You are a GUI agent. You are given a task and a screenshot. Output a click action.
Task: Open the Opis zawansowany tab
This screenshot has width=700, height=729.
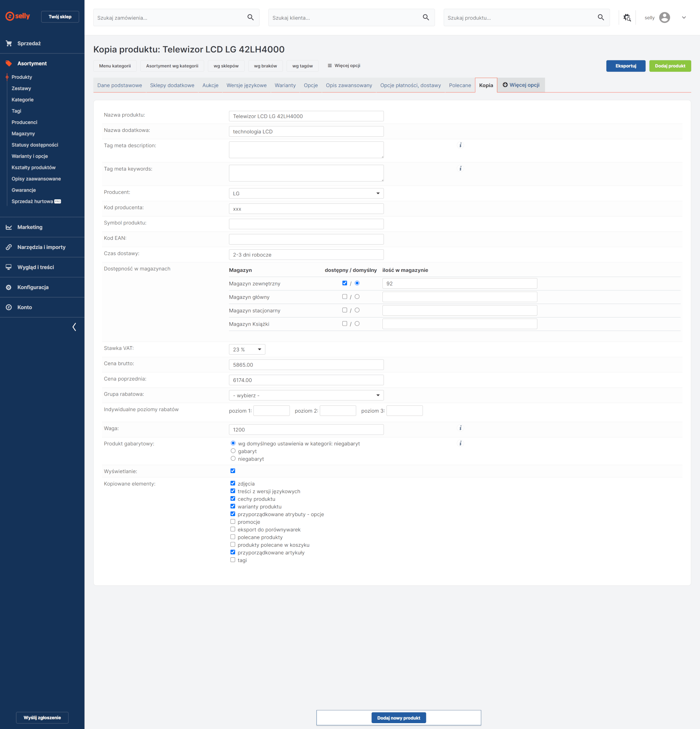point(349,85)
